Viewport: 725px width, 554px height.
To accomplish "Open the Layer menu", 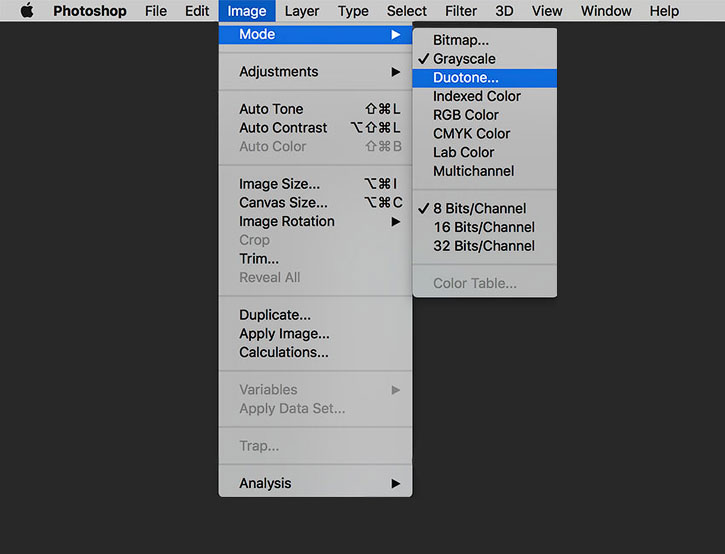I will point(301,11).
